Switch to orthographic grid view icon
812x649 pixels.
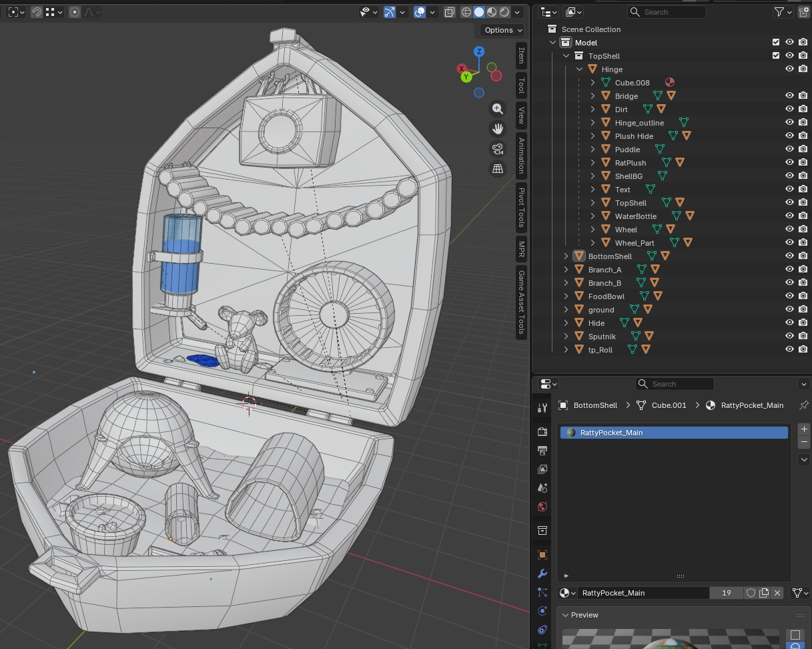coord(497,169)
